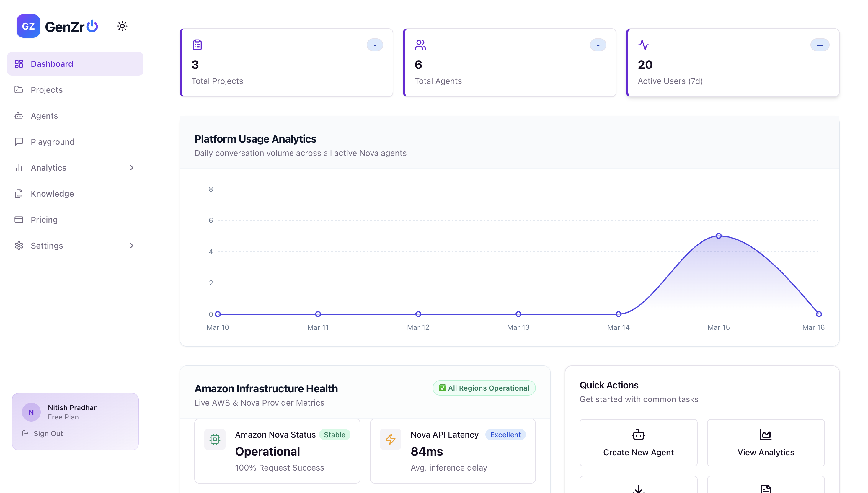Click the Nova API Latency lightning icon

(390, 439)
